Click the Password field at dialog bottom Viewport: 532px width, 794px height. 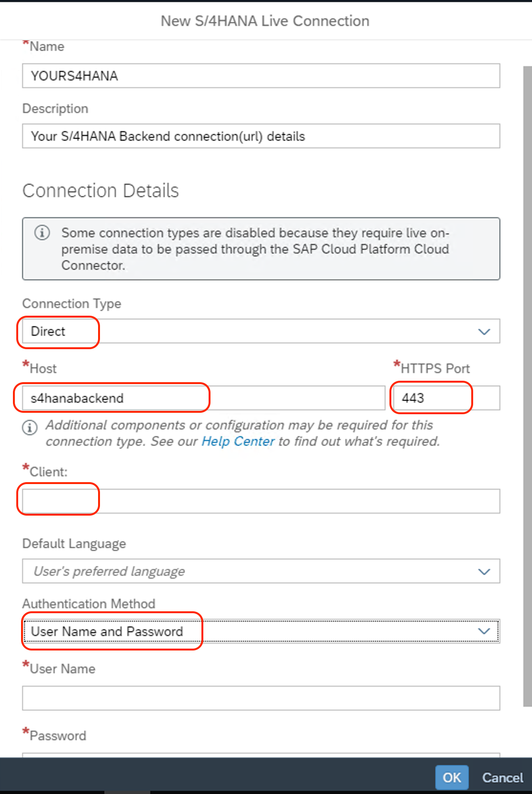(x=261, y=755)
